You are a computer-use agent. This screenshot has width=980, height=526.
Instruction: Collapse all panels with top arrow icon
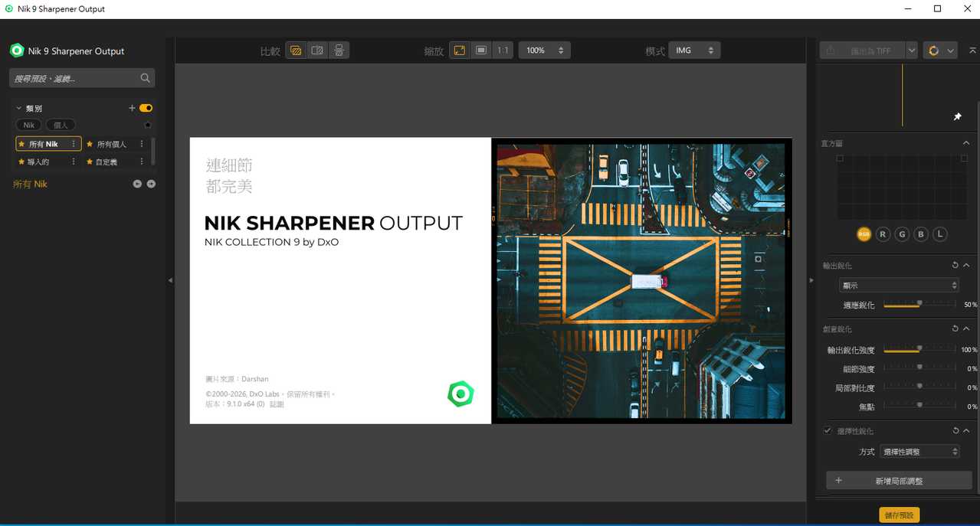coord(972,51)
